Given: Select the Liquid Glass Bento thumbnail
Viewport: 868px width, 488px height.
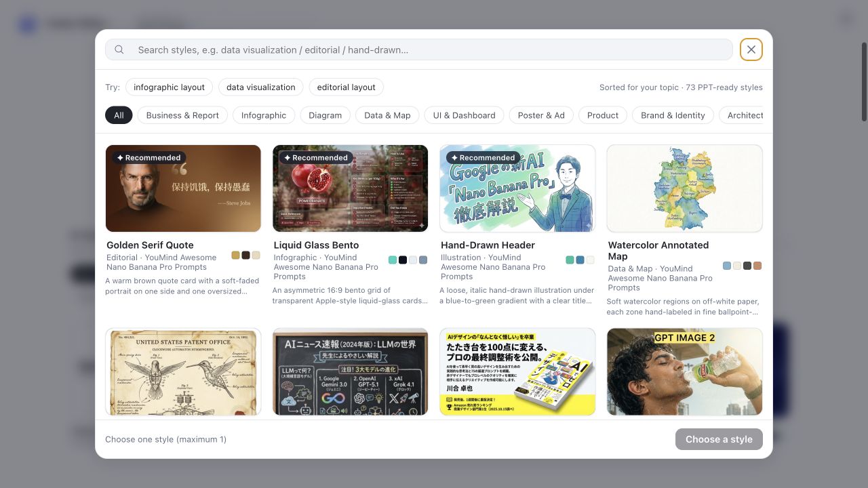Looking at the screenshot, I should (x=350, y=188).
